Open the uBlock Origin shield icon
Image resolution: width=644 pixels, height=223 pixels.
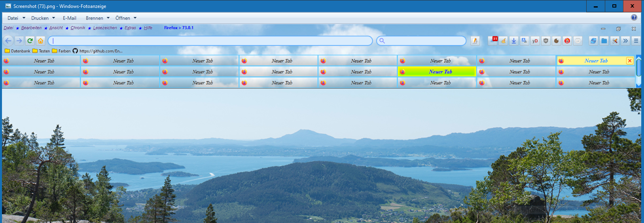coord(546,41)
